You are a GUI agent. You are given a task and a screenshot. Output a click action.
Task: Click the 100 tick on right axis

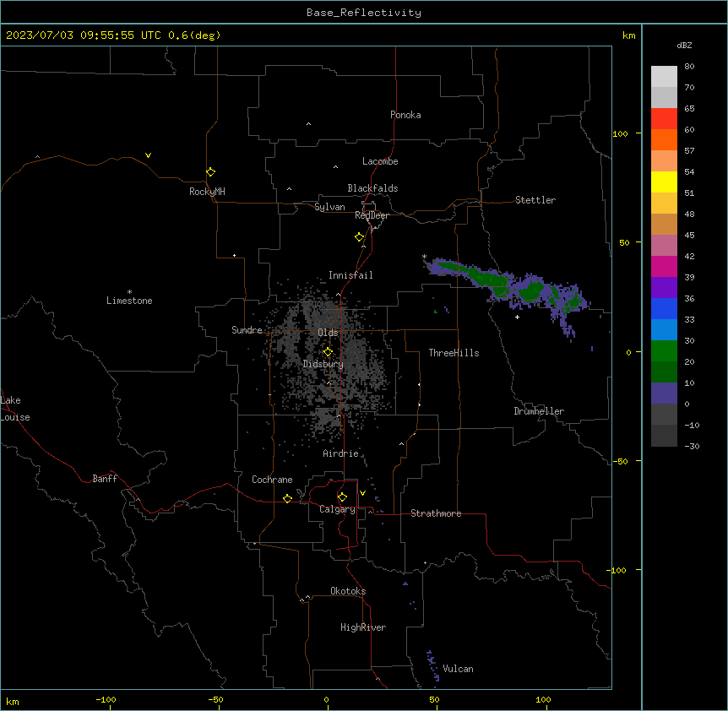point(620,133)
